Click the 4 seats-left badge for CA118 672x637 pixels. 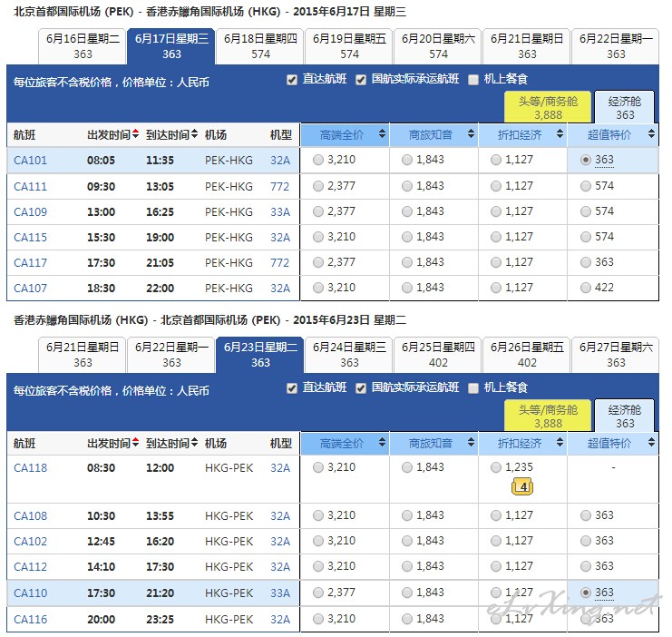coord(522,487)
